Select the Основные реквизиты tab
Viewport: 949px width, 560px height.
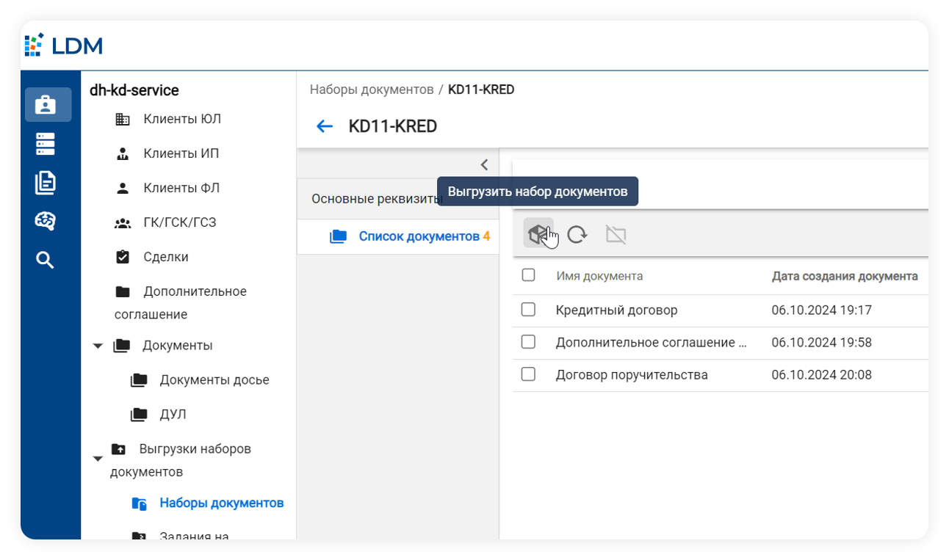(x=376, y=199)
